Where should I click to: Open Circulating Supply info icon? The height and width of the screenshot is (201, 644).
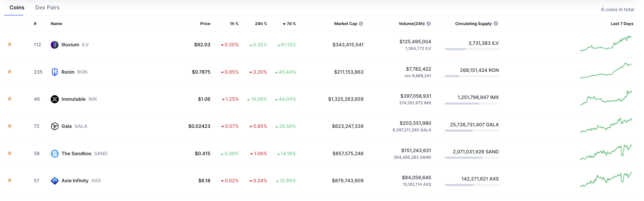(496, 24)
